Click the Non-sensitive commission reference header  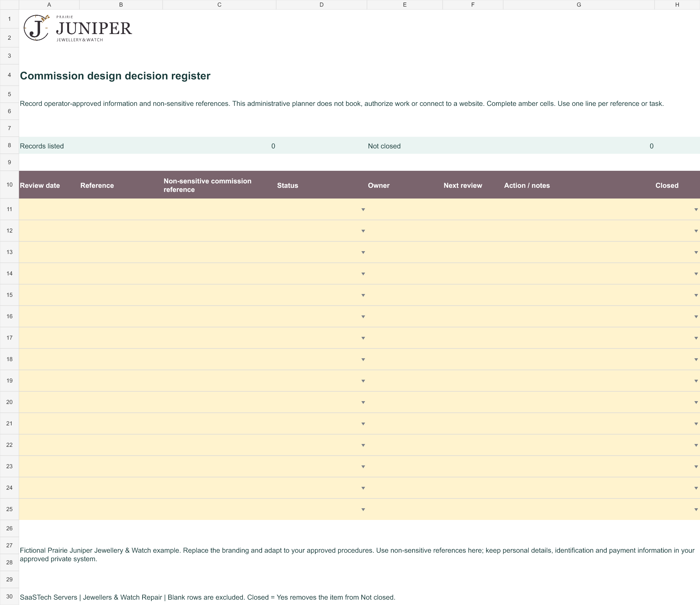point(219,185)
